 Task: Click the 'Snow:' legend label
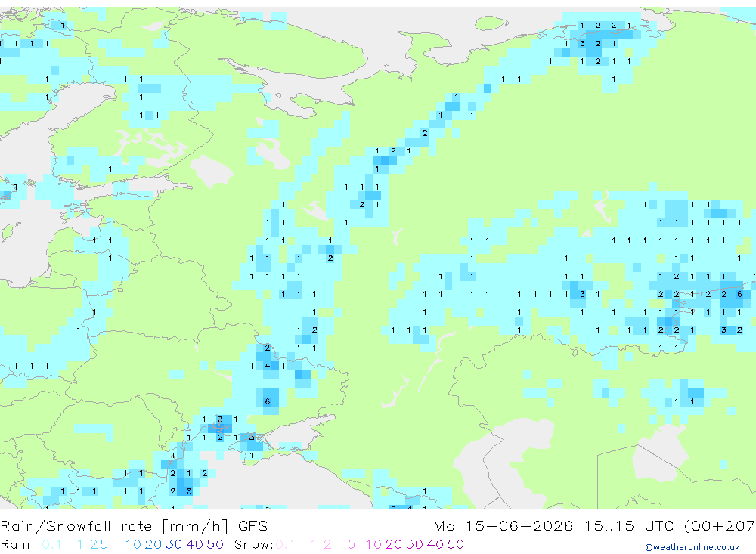pos(253,544)
